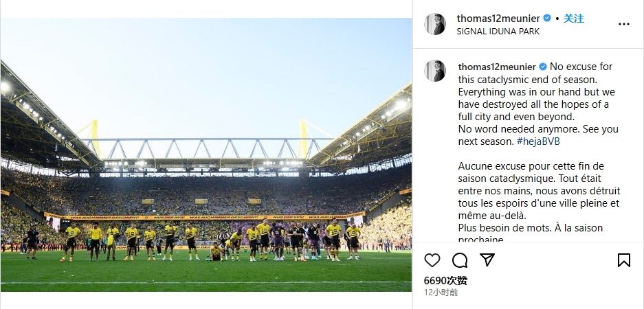Click thomas12meunier username in the caption

click(x=497, y=67)
